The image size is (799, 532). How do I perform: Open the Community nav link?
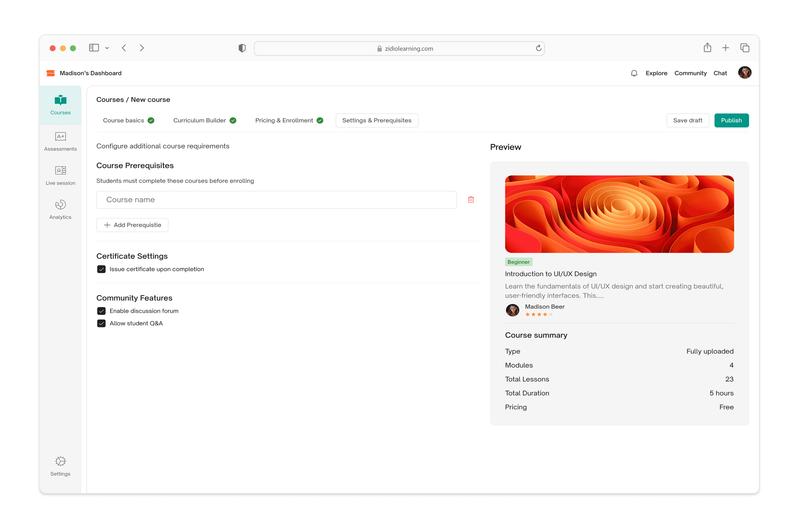tap(690, 73)
